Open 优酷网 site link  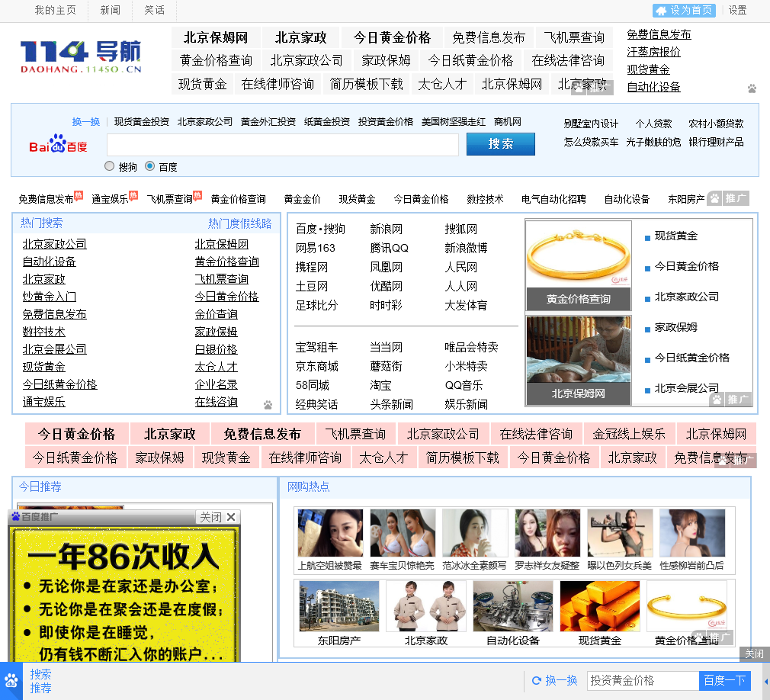(x=386, y=286)
